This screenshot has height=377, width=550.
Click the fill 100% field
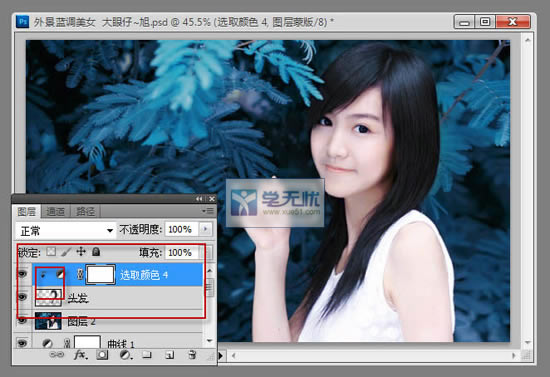[183, 253]
